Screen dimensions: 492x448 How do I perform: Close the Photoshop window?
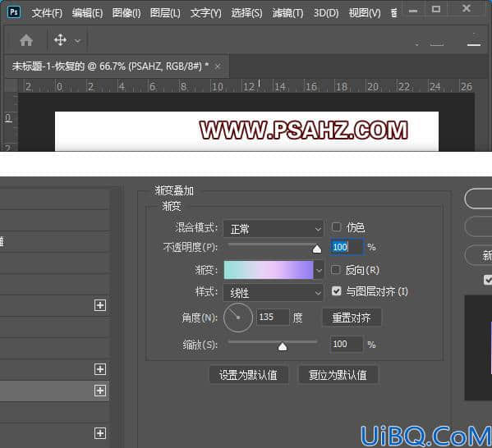click(x=467, y=8)
